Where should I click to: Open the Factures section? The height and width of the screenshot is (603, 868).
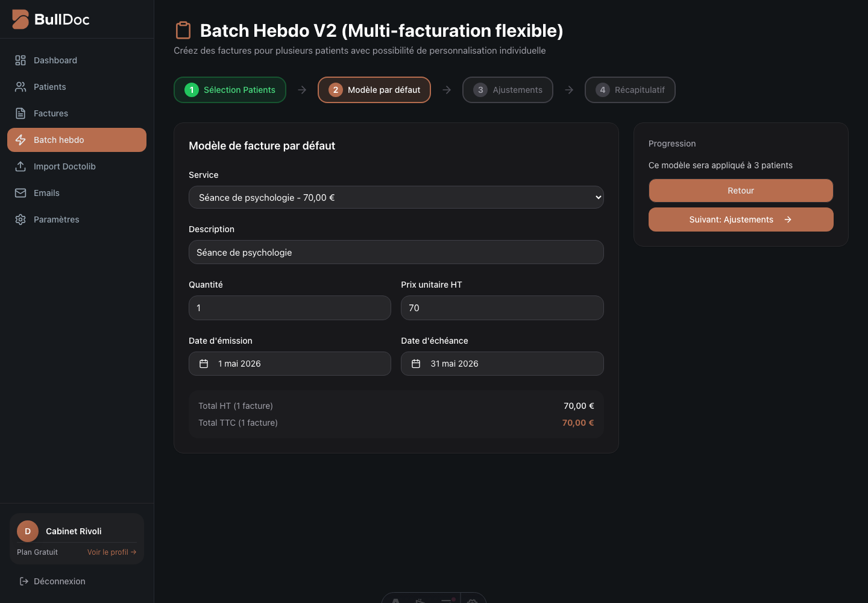tap(77, 113)
